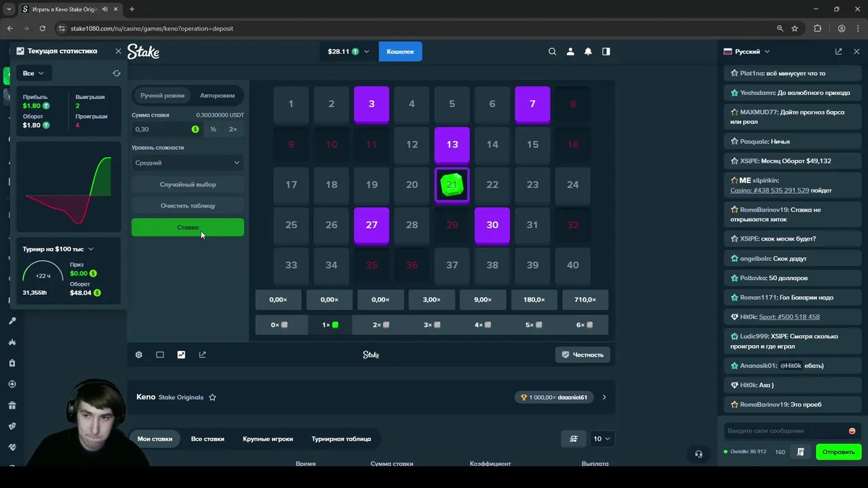Image resolution: width=868 pixels, height=488 pixels.
Task: Open the emoji picker in chat
Action: (852, 431)
